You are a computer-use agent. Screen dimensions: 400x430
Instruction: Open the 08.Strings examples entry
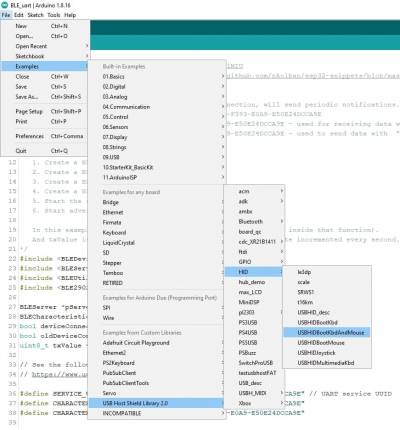coord(157,147)
